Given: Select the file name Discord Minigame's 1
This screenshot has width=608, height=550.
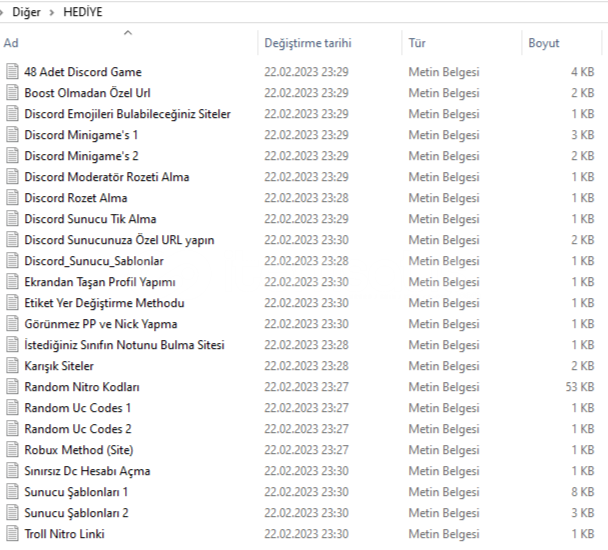Looking at the screenshot, I should tap(81, 135).
